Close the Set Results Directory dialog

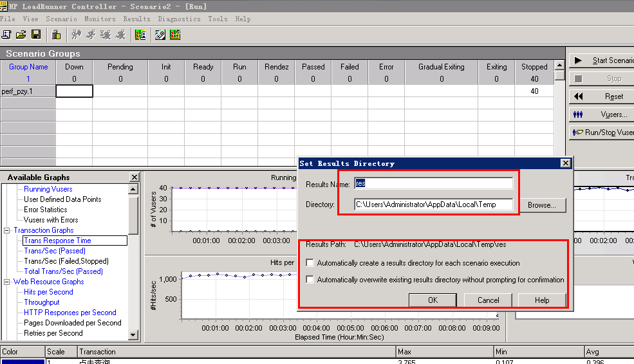(565, 163)
